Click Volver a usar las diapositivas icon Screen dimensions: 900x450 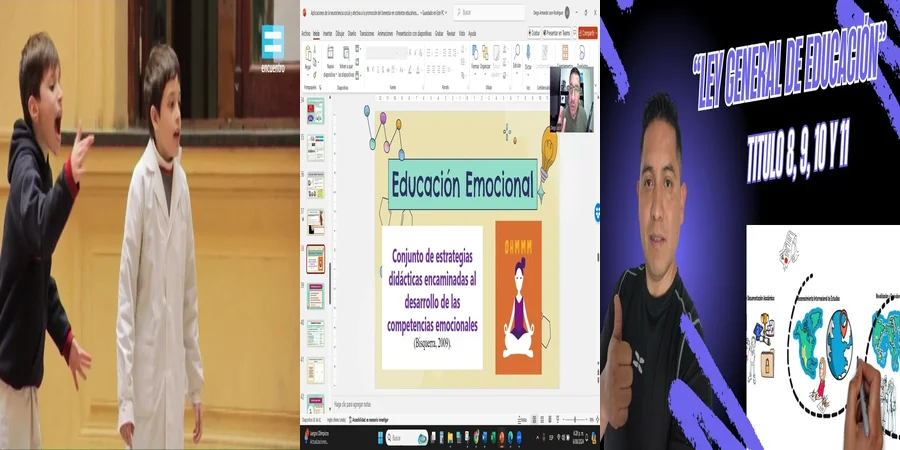(346, 53)
